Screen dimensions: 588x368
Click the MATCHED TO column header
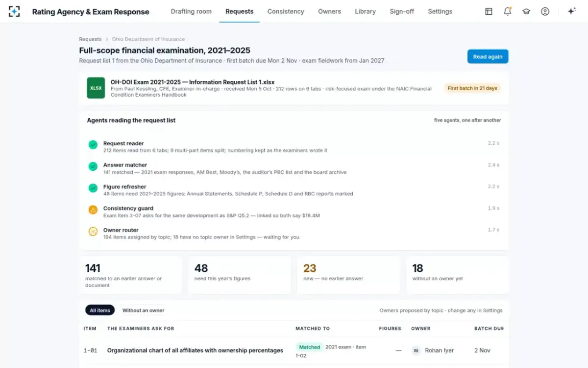(313, 328)
